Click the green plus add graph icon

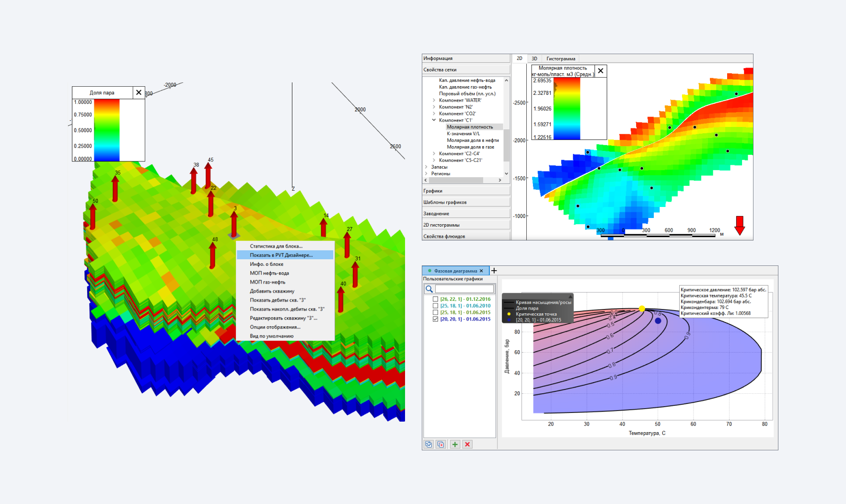(x=455, y=444)
